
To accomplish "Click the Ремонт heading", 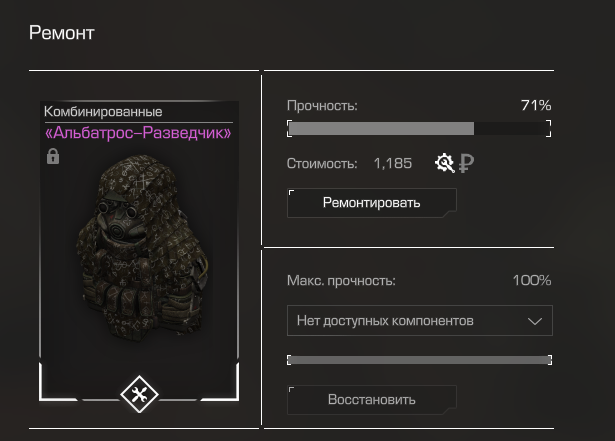I will [x=62, y=33].
